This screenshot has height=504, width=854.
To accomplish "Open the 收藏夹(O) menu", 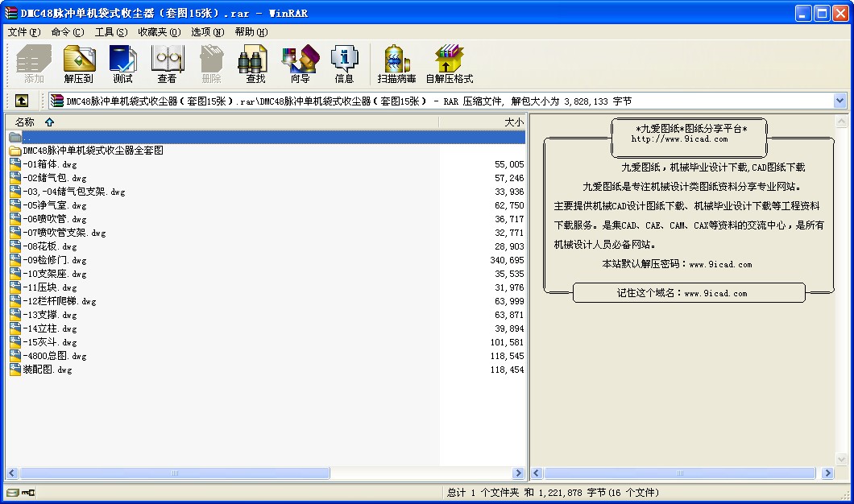I will point(159,32).
